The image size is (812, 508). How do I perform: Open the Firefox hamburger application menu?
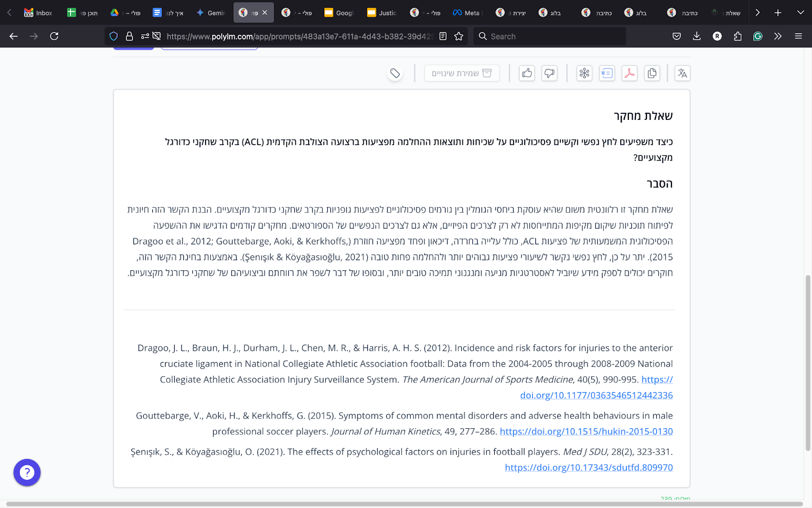(x=798, y=36)
